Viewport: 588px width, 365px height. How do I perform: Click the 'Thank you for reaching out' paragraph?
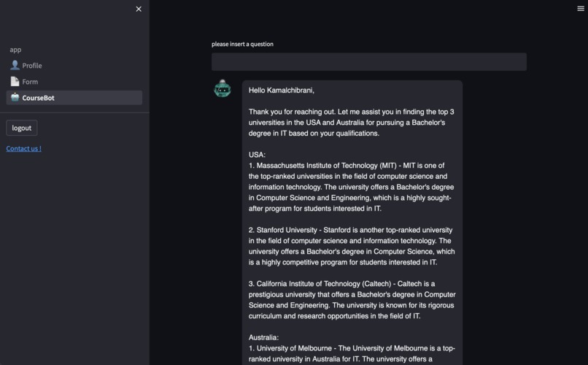pyautogui.click(x=352, y=123)
